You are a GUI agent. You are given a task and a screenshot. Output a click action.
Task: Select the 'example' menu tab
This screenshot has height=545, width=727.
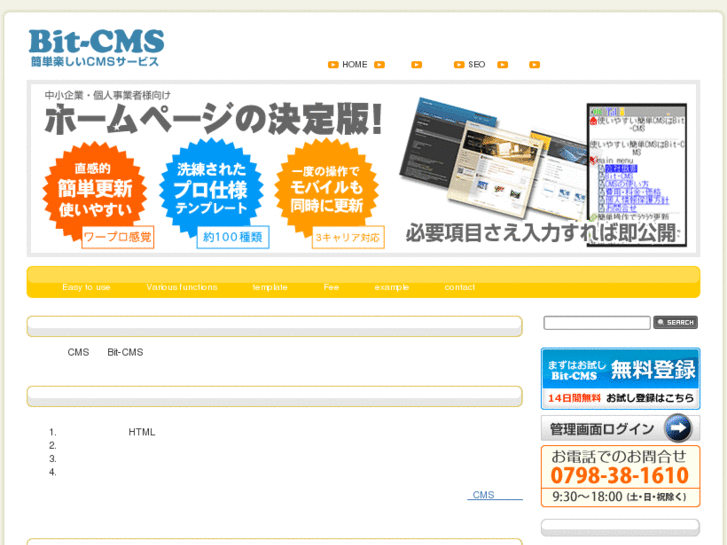(392, 287)
